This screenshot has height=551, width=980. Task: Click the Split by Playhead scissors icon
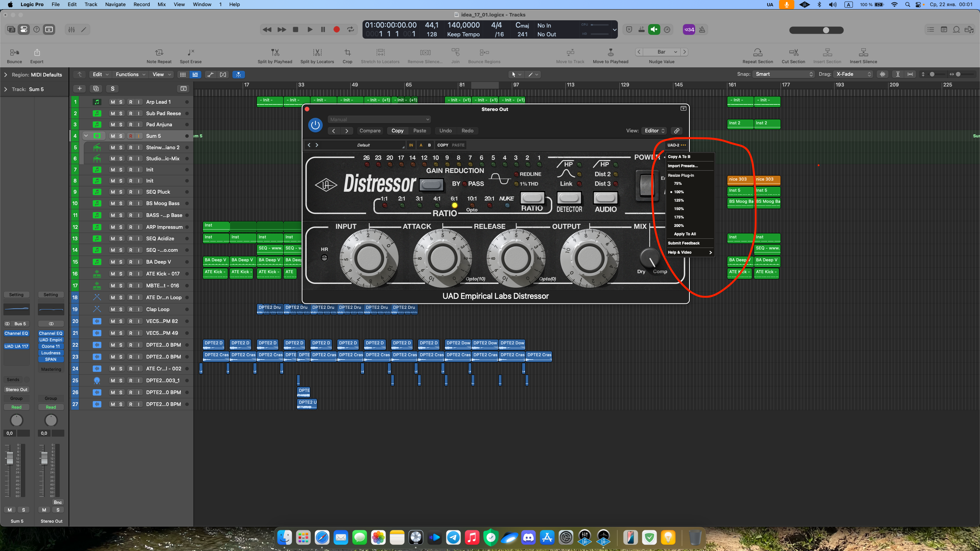[x=275, y=52]
